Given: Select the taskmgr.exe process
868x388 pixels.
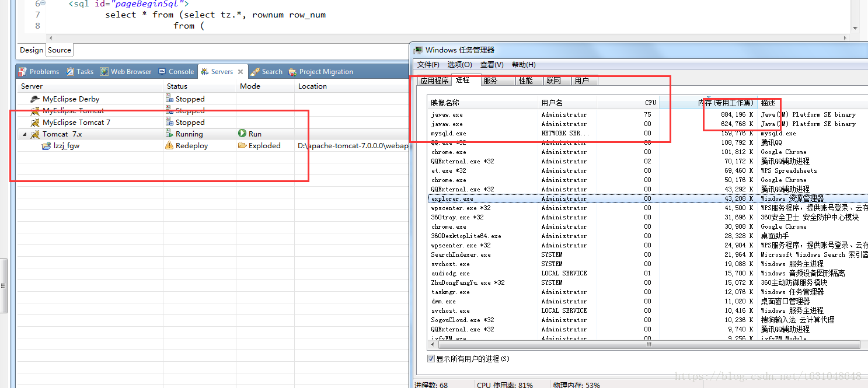Looking at the screenshot, I should point(648,292).
